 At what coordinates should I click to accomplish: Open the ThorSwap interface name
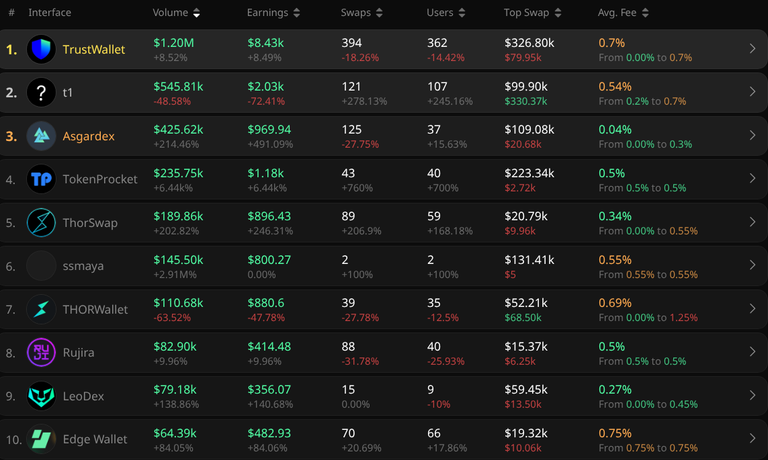click(x=90, y=223)
